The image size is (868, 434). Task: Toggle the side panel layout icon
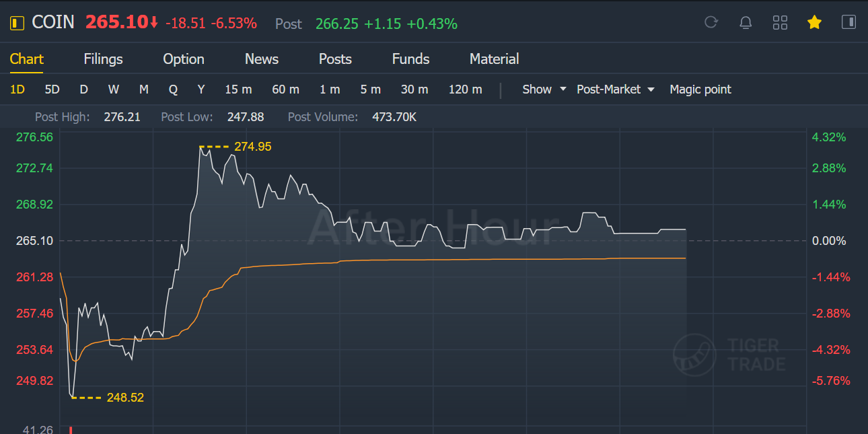coord(848,22)
